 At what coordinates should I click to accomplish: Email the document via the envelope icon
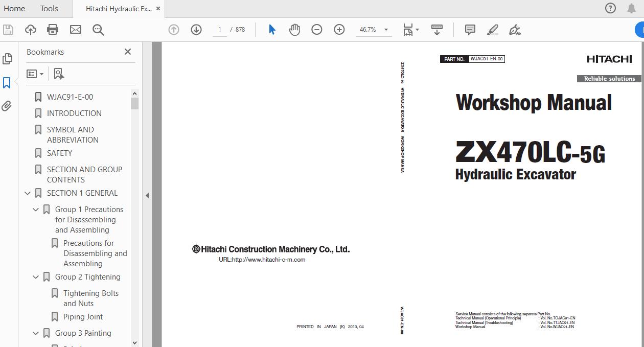coord(76,29)
